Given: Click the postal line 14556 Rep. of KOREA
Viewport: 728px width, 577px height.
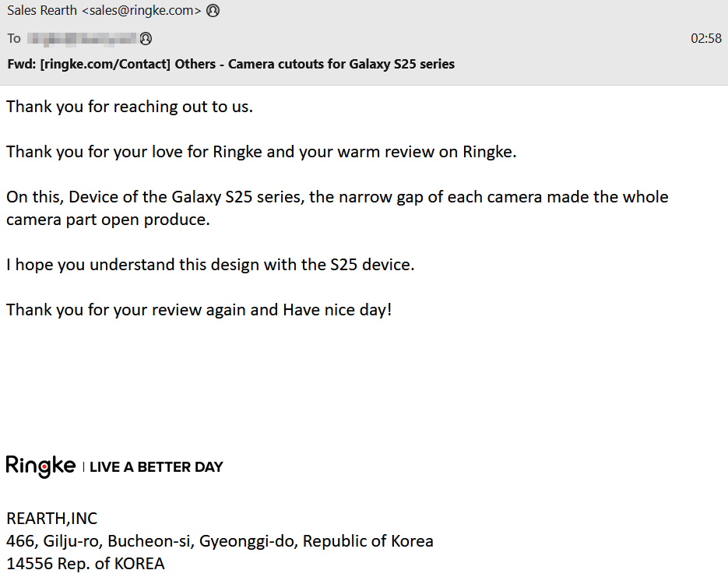Looking at the screenshot, I should click(x=86, y=564).
